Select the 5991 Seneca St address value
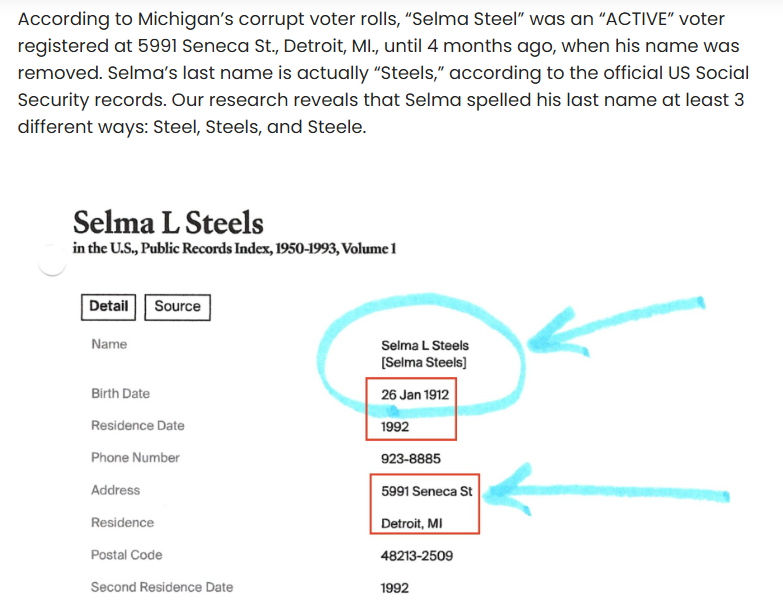 tap(426, 491)
